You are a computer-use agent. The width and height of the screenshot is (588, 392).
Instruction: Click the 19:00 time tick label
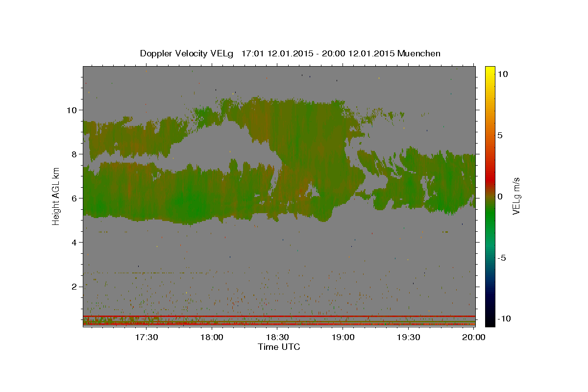[x=343, y=338]
